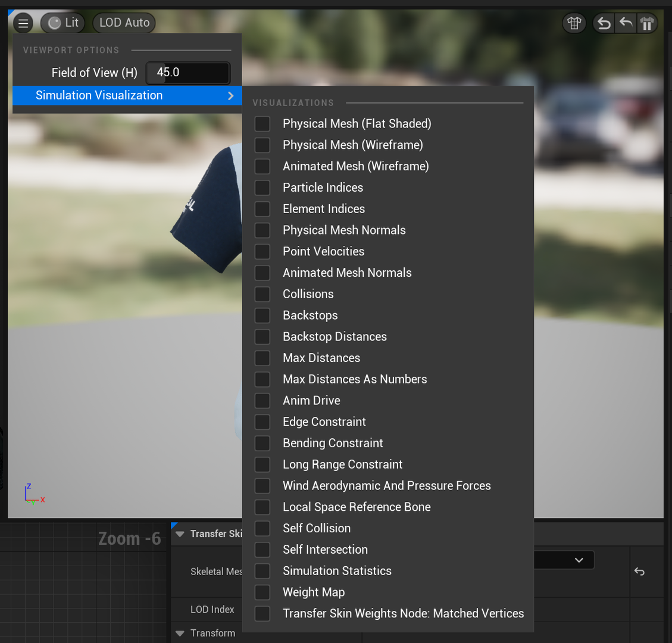Viewport: 672px width, 643px height.
Task: Enable Self Collision visualization
Action: 262,528
